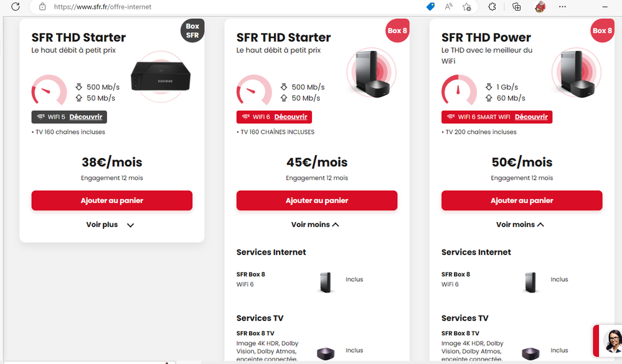Screen dimensions: 622x364
Task: Add SFR THD Power to cart
Action: point(522,200)
